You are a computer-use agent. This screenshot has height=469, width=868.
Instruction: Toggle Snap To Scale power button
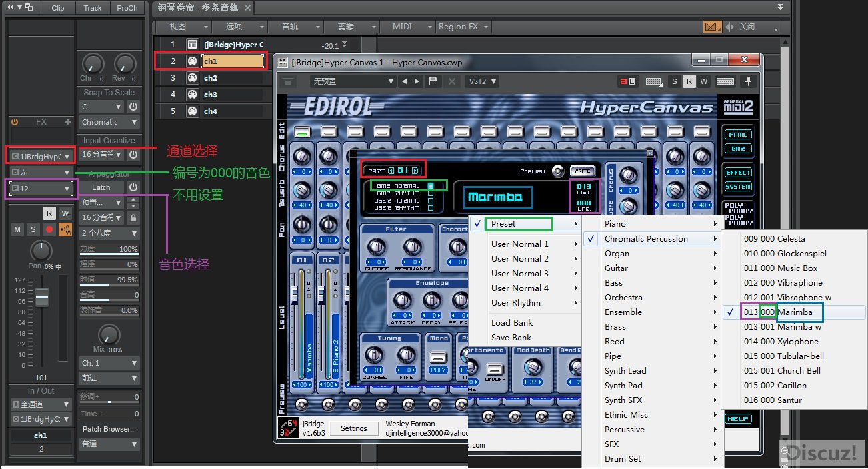point(133,107)
